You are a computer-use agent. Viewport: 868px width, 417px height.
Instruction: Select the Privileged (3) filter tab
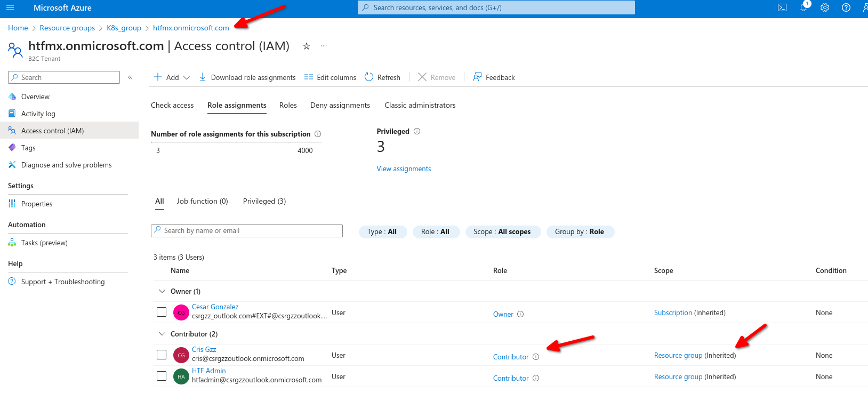[x=264, y=201]
